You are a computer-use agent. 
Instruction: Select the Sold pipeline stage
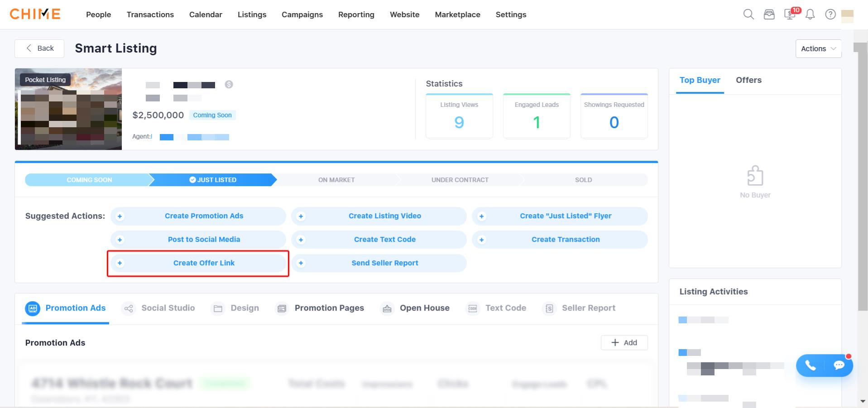(583, 180)
